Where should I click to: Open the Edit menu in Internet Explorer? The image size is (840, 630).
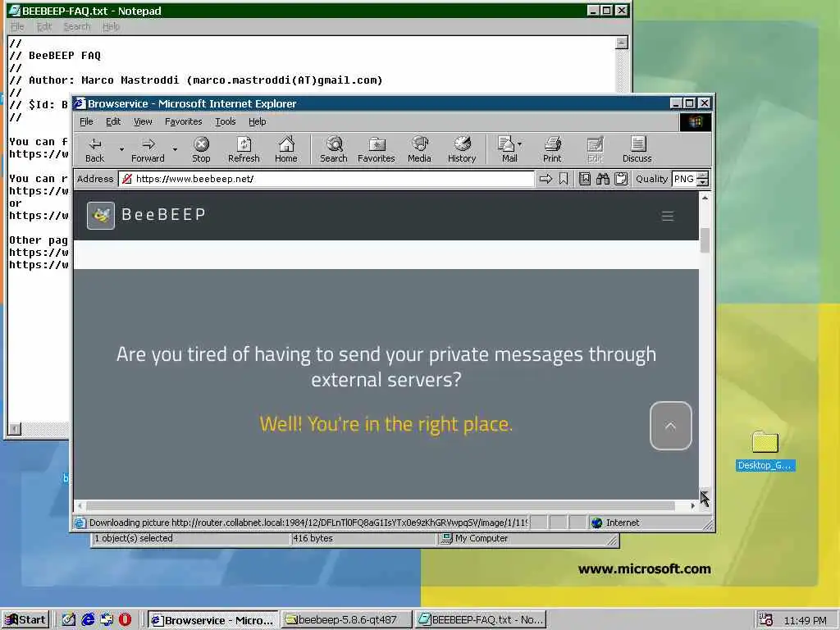click(x=113, y=121)
